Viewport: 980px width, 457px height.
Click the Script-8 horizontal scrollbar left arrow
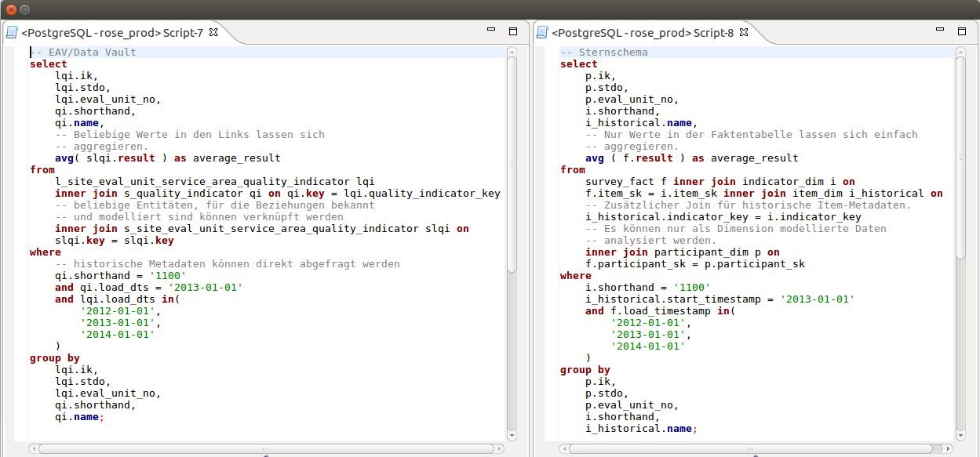pos(563,449)
